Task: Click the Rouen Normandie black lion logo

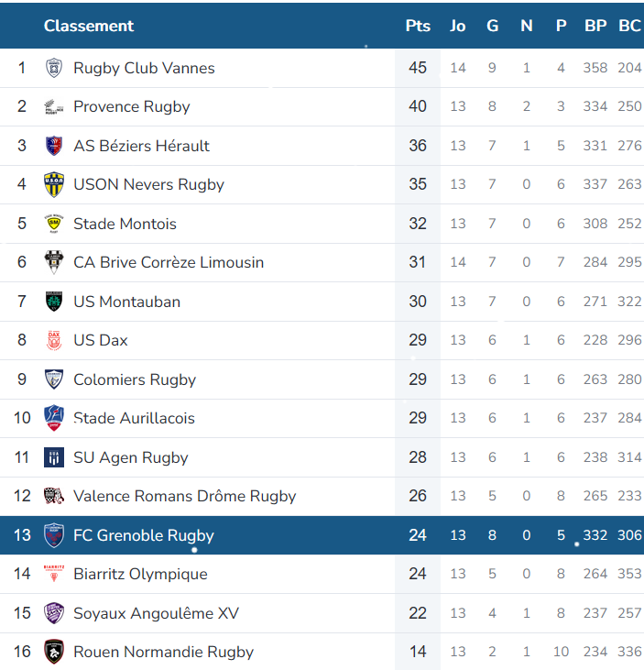Action: [54, 652]
